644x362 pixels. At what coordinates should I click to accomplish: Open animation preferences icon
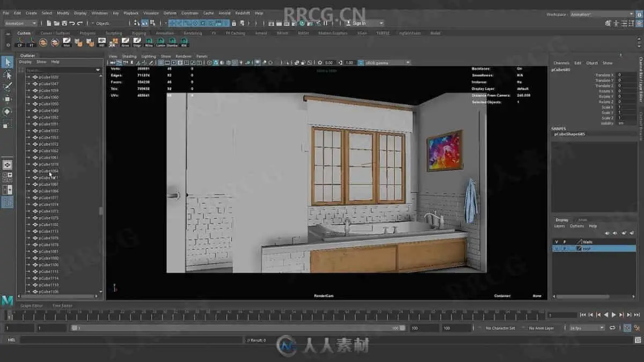point(636,328)
